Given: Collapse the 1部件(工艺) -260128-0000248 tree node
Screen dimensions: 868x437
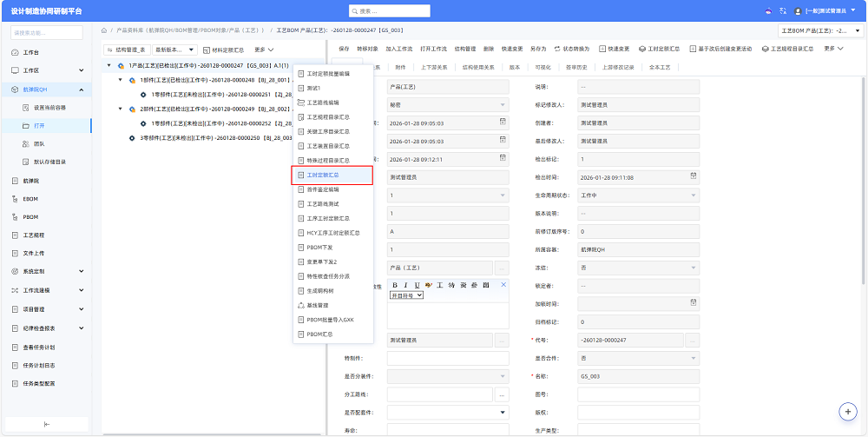Looking at the screenshot, I should (121, 80).
